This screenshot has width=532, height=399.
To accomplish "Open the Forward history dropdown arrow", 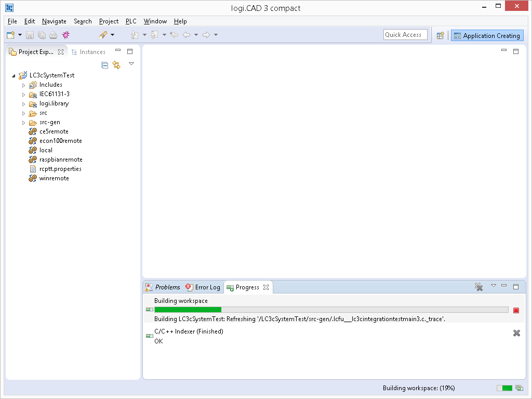I will (x=216, y=35).
